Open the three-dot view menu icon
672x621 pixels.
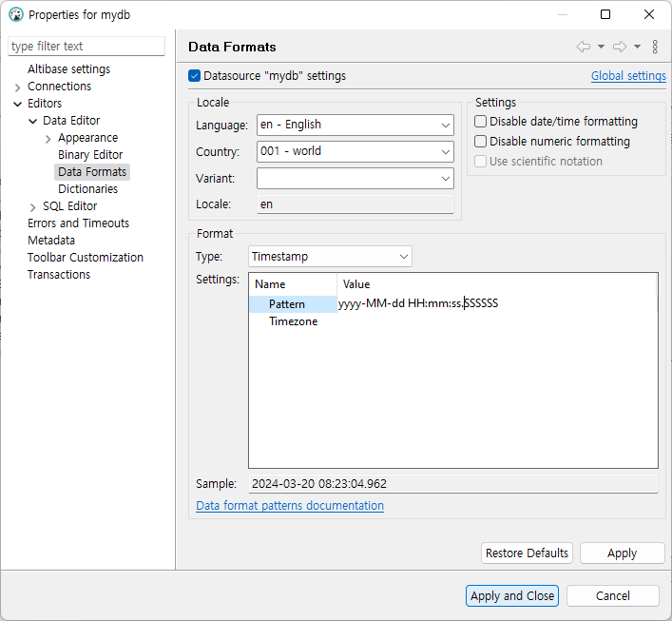coord(655,47)
